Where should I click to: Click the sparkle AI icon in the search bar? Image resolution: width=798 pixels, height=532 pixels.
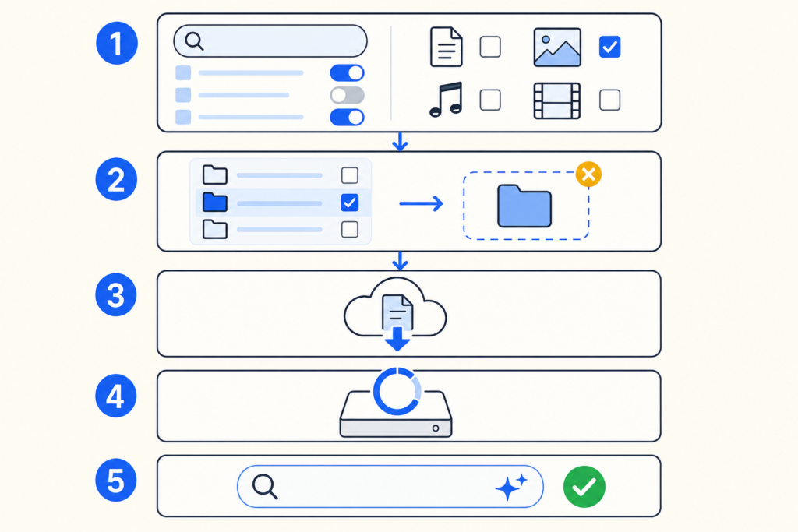point(511,487)
